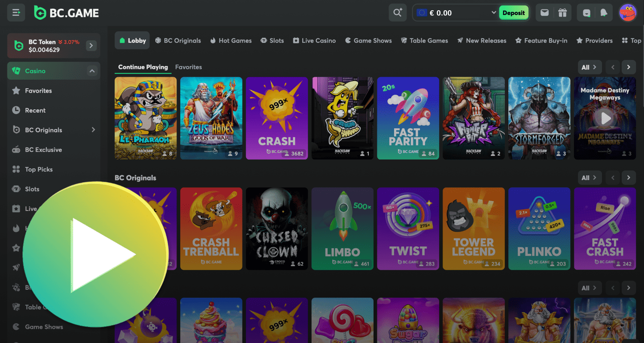Click next arrow in Continue Playing row
Screen dimensions: 644x343
click(629, 67)
